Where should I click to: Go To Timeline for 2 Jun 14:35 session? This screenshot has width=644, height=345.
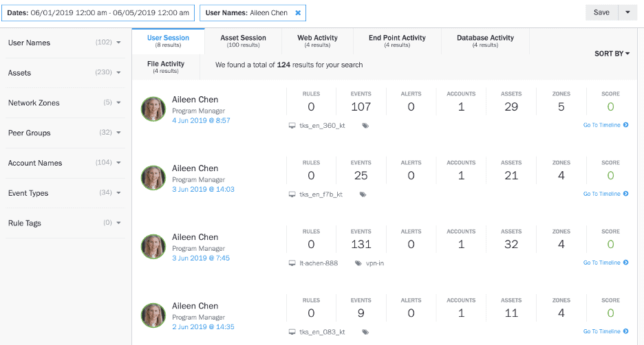click(x=605, y=331)
